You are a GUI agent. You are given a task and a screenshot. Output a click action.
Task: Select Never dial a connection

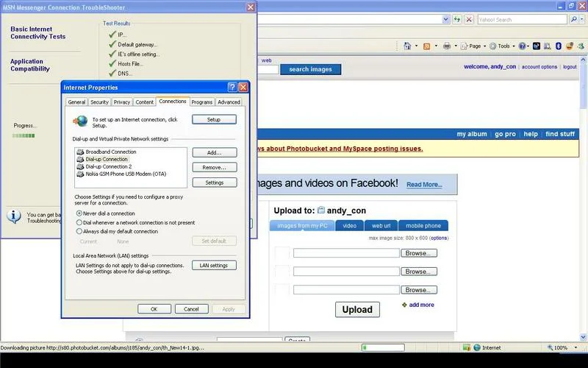[x=79, y=213]
